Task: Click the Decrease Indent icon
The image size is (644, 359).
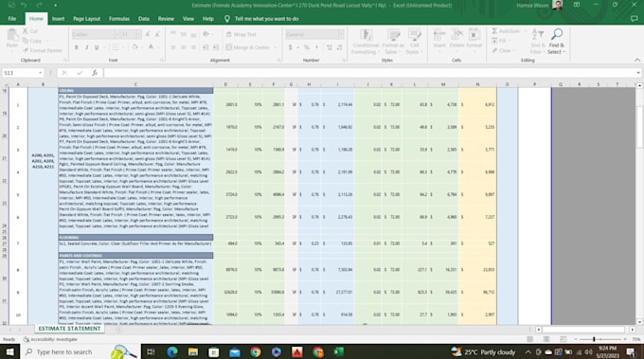Action: point(206,47)
